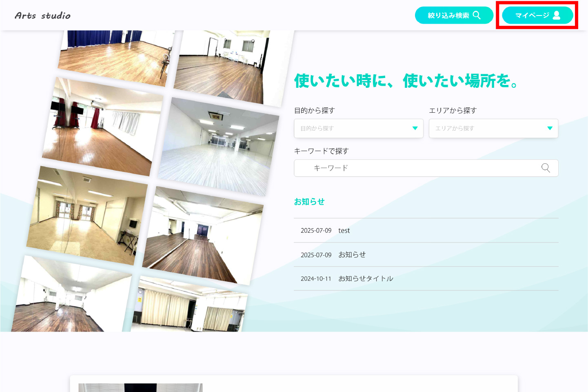The height and width of the screenshot is (392, 588).
Task: Expand the 目的から探す dropdown
Action: pos(358,128)
